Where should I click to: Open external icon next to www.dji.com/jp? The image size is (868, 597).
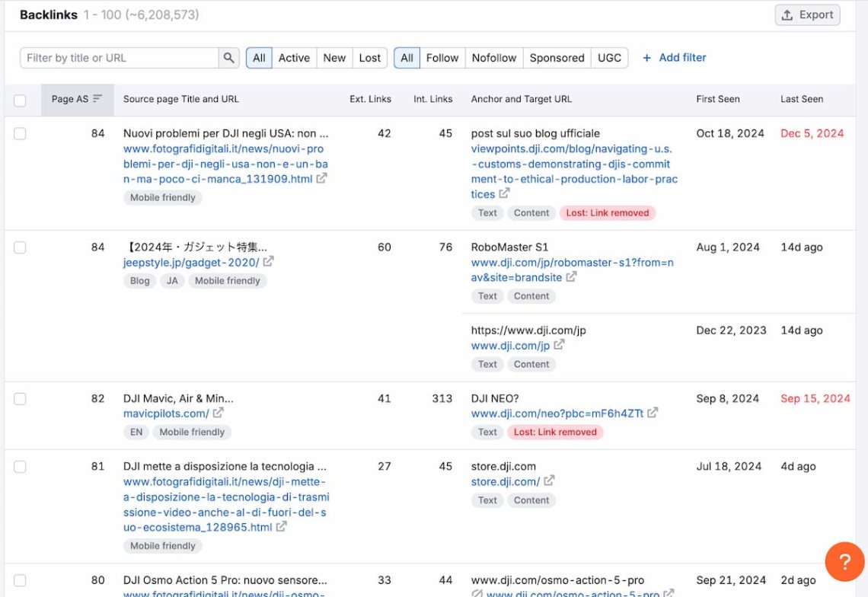tap(559, 344)
